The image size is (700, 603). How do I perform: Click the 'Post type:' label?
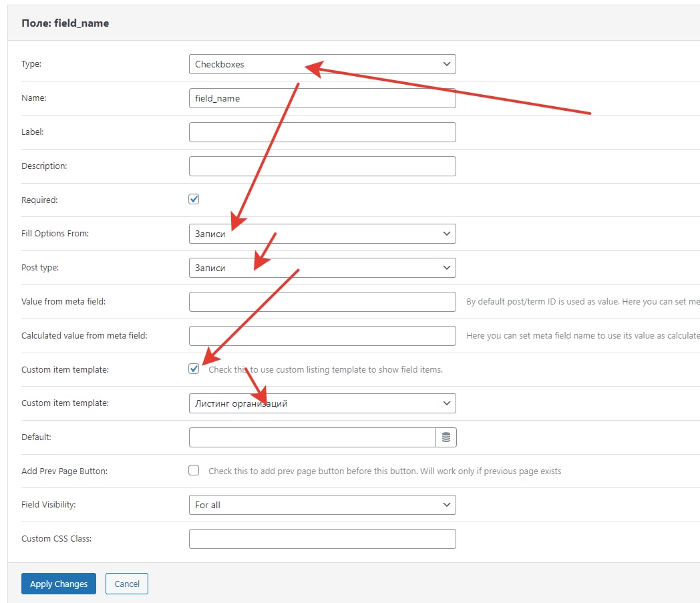[40, 267]
